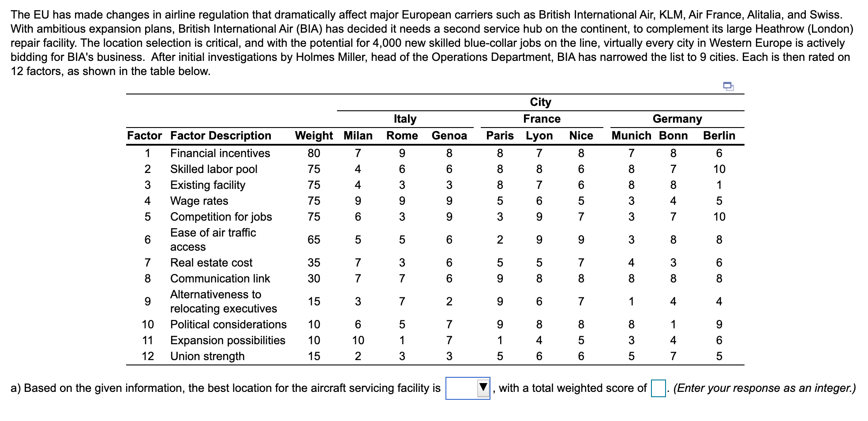Viewport: 868px width, 421px height.
Task: Click the Union strength row label
Action: (x=208, y=356)
